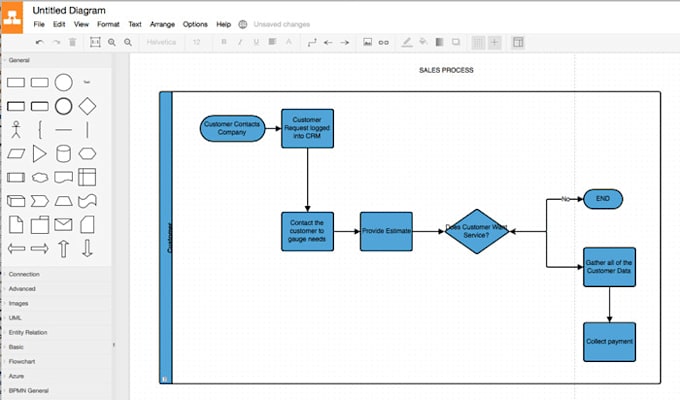Click the SALES PROCESS title text
Viewport: 680px width, 400px height.
(x=446, y=70)
